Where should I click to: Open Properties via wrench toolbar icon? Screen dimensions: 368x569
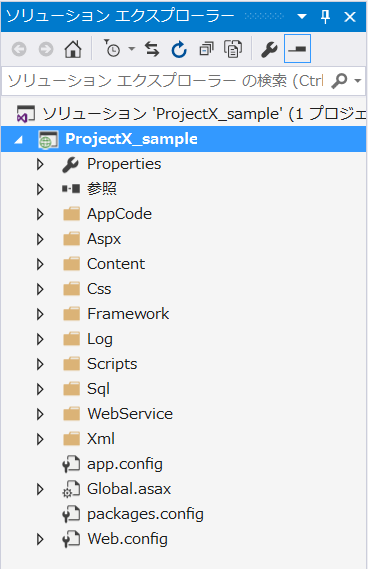coord(269,49)
